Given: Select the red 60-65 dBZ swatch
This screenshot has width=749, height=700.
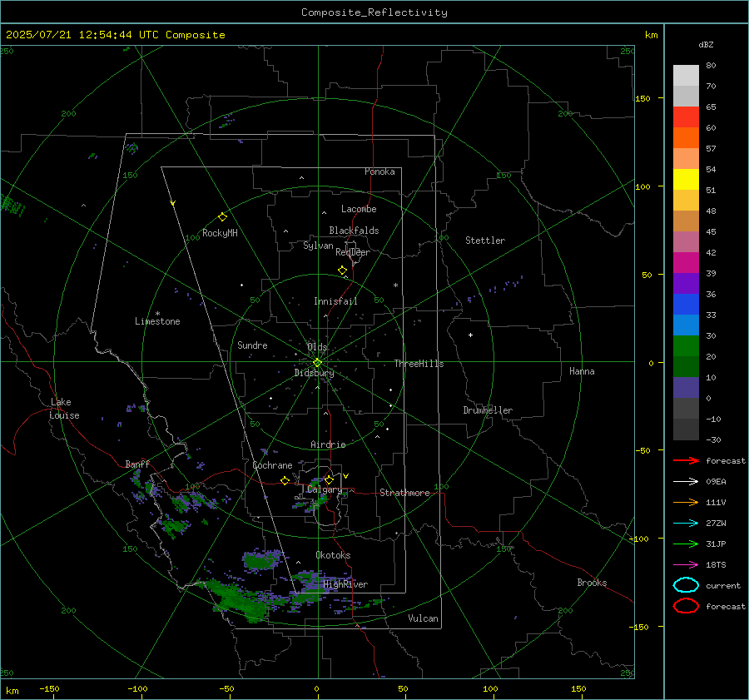Looking at the screenshot, I should (686, 117).
